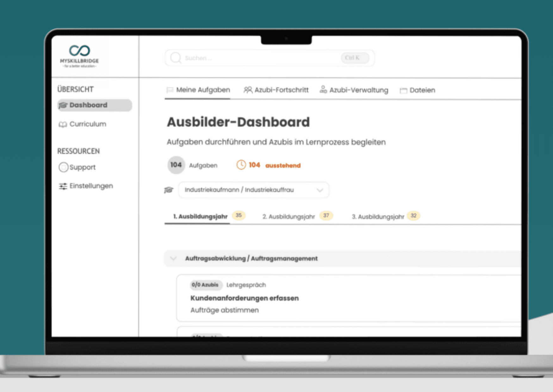The width and height of the screenshot is (553, 392).
Task: Switch to the Azubi-Fortschritt tab
Action: click(276, 90)
